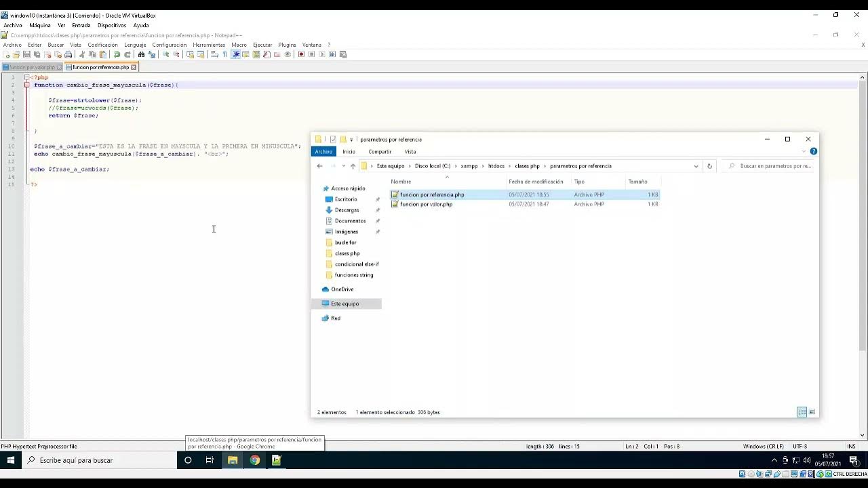The width and height of the screenshot is (868, 488).
Task: Open the Compartir ribbon tab in Explorer
Action: click(x=380, y=152)
